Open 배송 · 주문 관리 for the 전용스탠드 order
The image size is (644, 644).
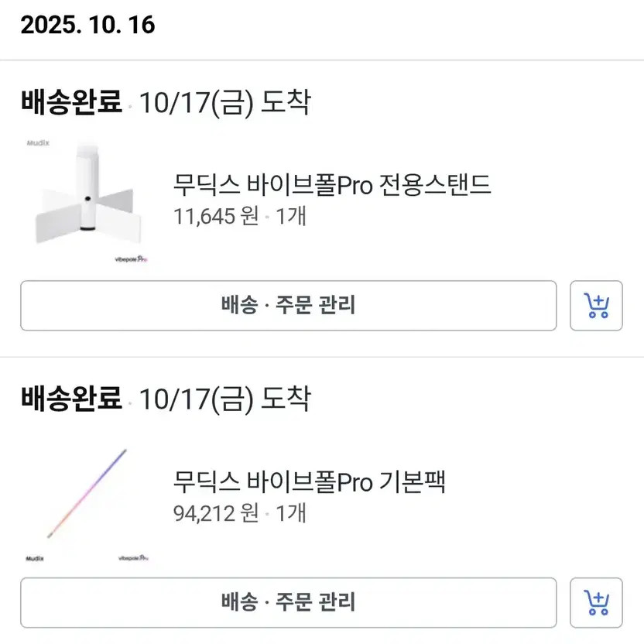pos(288,306)
